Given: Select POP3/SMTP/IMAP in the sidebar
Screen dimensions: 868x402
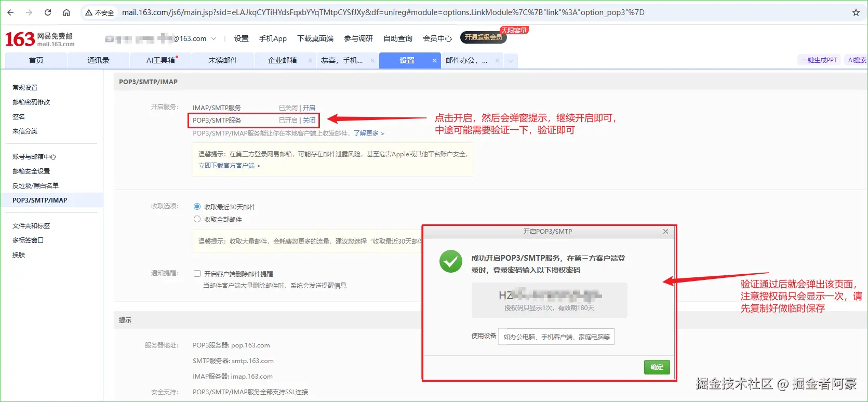Looking at the screenshot, I should point(51,200).
